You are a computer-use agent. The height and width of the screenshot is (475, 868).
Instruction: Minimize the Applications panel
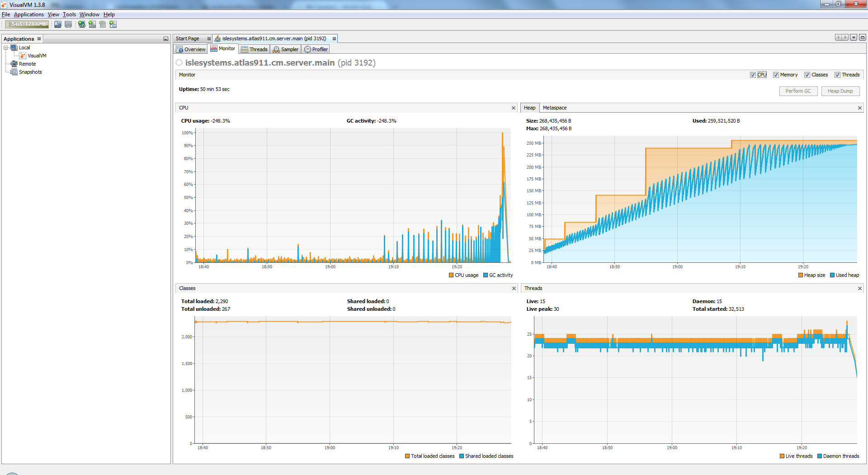point(166,39)
